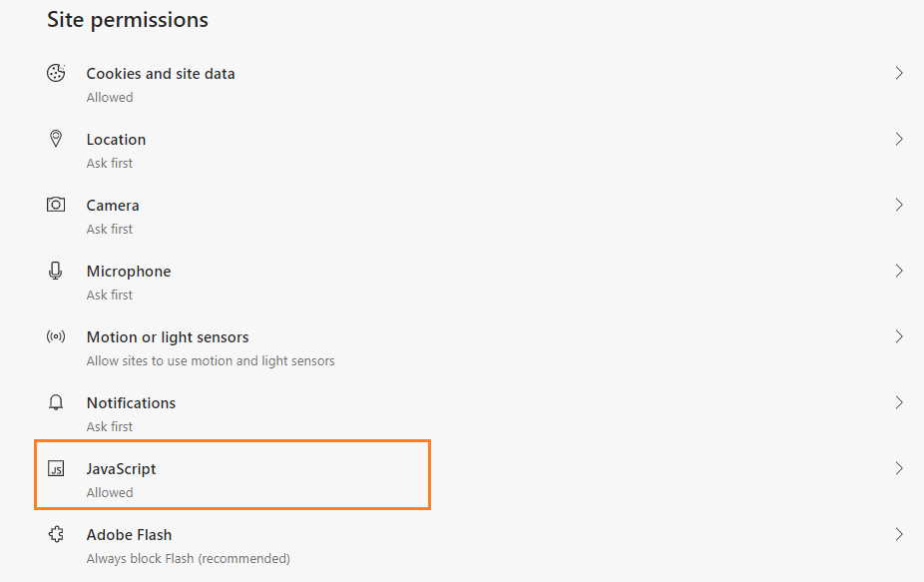Click the Microphone icon
Screen dimensions: 924x582
coord(56,271)
